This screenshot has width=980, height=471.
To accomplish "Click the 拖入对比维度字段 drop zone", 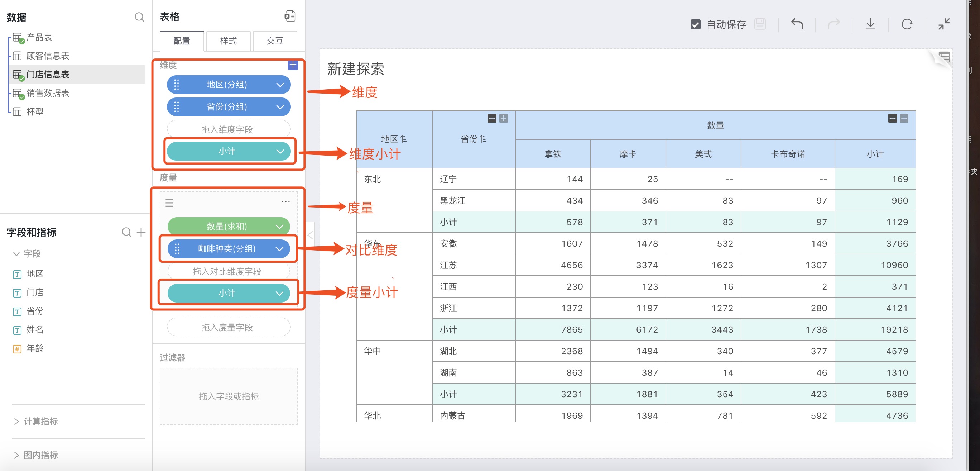I will [x=228, y=271].
